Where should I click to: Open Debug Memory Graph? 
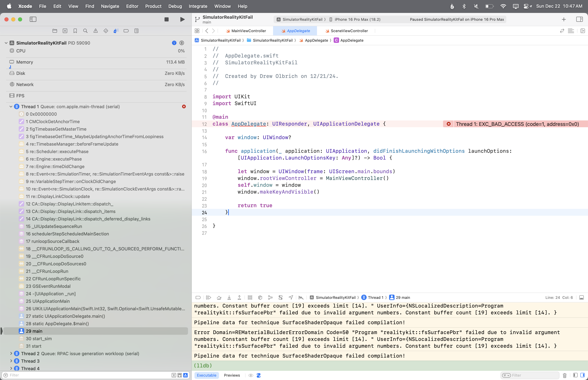coord(270,298)
